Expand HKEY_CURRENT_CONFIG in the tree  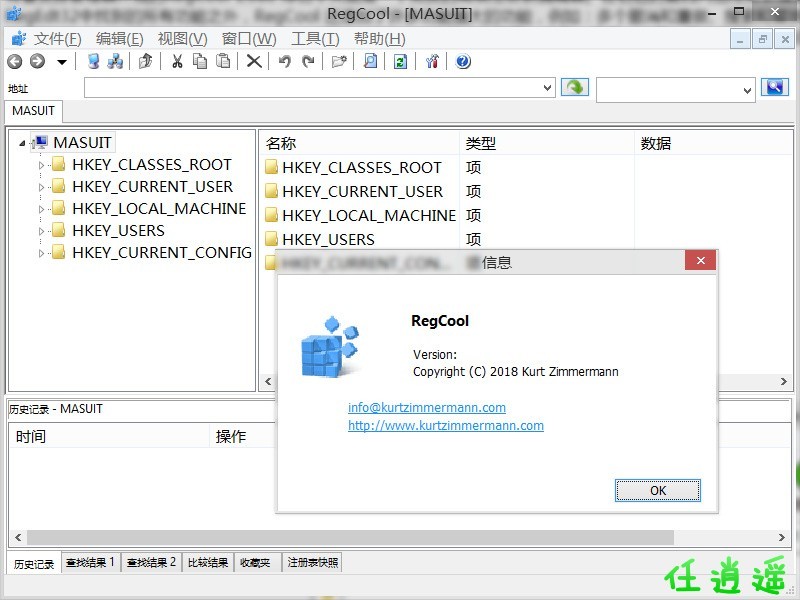(x=41, y=253)
